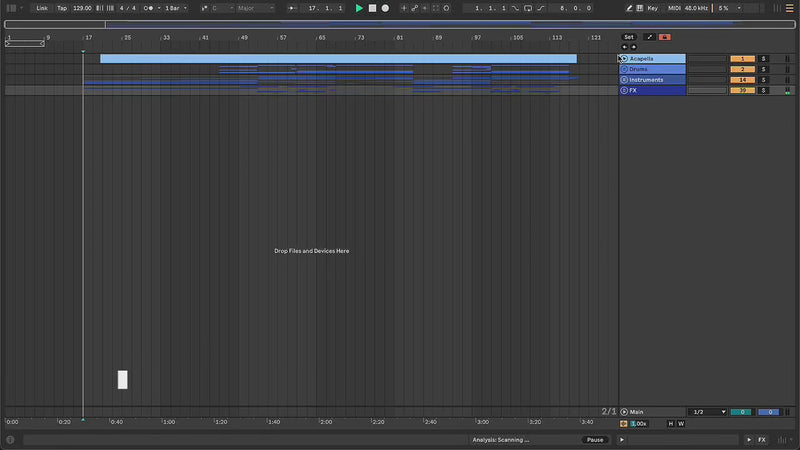This screenshot has width=800, height=450.
Task: Toggle the metronome
Action: point(149,8)
